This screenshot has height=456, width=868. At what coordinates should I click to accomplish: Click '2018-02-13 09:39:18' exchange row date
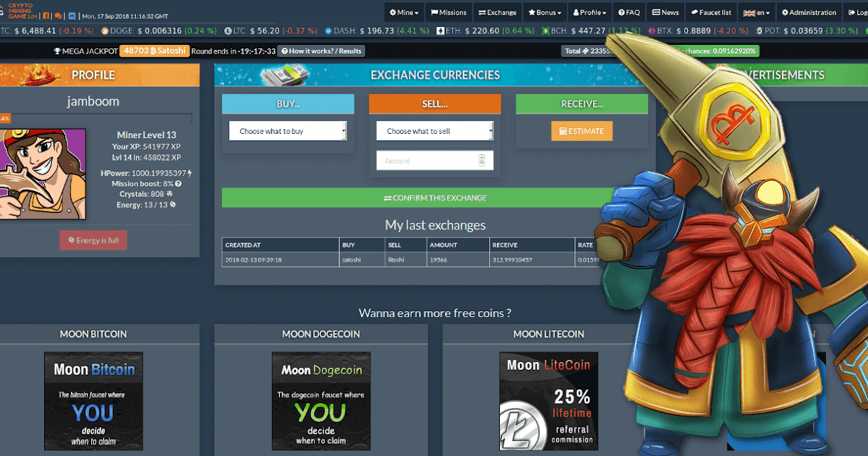[x=253, y=260]
